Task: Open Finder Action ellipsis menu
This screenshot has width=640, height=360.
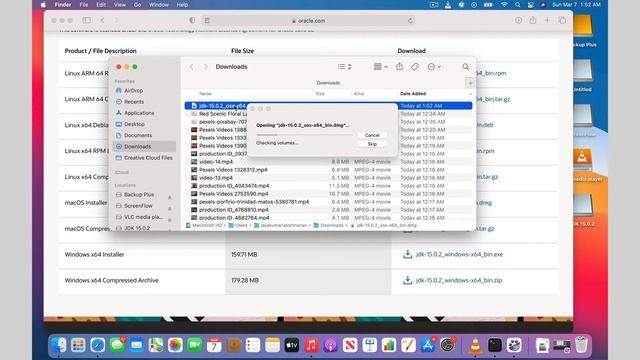Action: click(433, 67)
